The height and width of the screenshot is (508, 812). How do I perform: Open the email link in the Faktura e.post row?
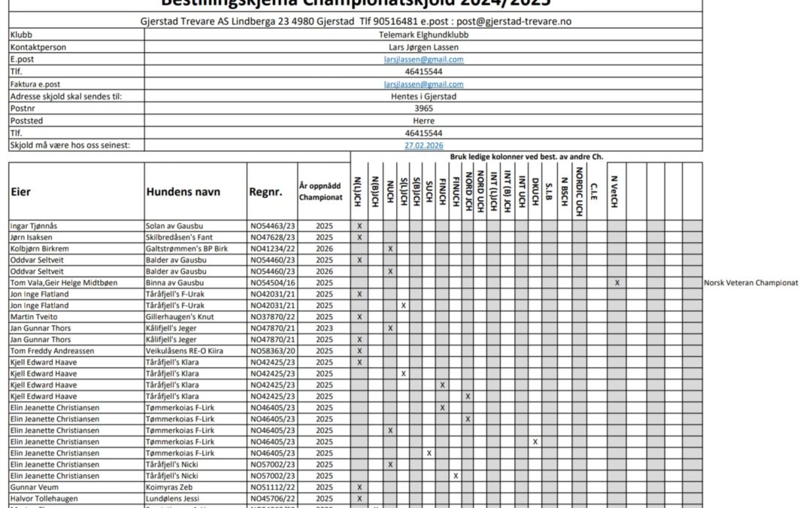(423, 84)
